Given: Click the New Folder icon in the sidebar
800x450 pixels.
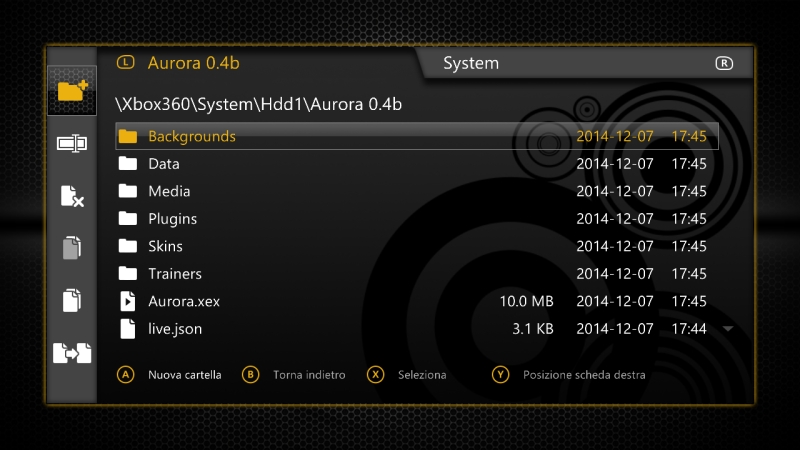Looking at the screenshot, I should point(72,91).
